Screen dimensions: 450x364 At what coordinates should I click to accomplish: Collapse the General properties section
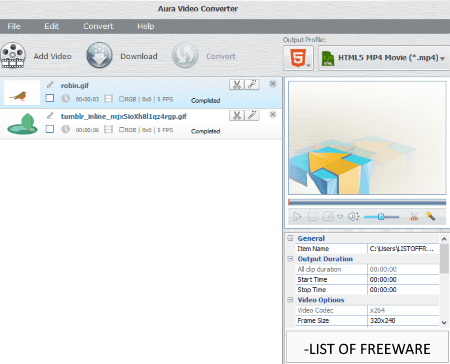tap(290, 238)
